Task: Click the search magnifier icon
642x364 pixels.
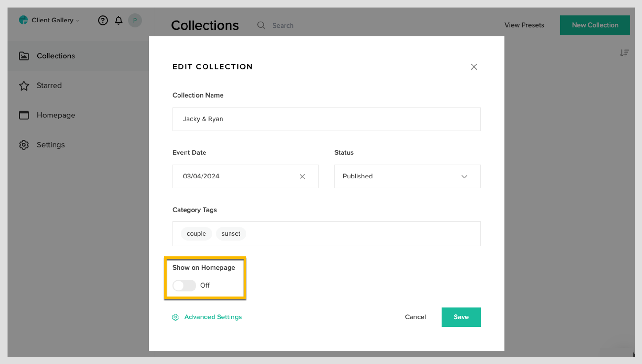Action: pos(261,25)
